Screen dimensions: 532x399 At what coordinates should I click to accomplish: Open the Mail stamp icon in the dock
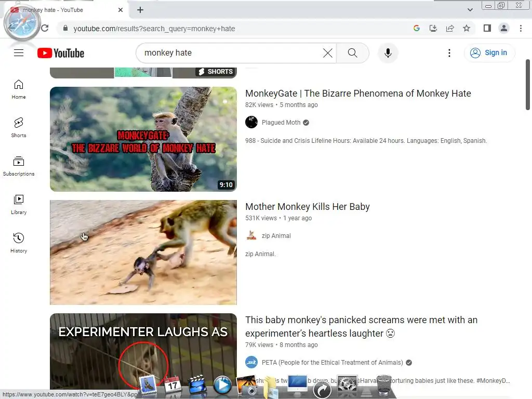point(148,385)
